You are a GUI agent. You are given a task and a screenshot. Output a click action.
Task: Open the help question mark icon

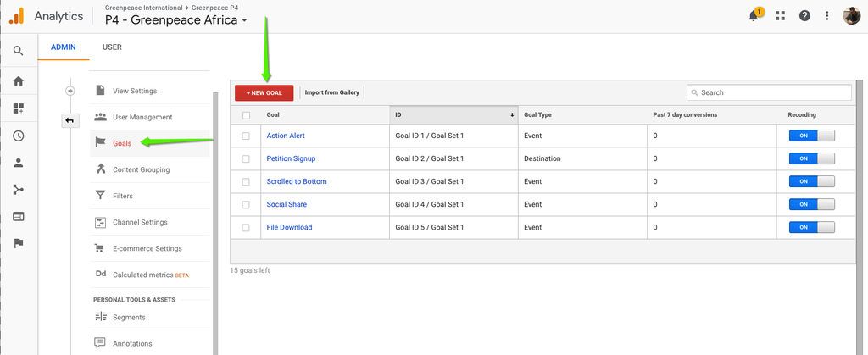[x=804, y=15]
